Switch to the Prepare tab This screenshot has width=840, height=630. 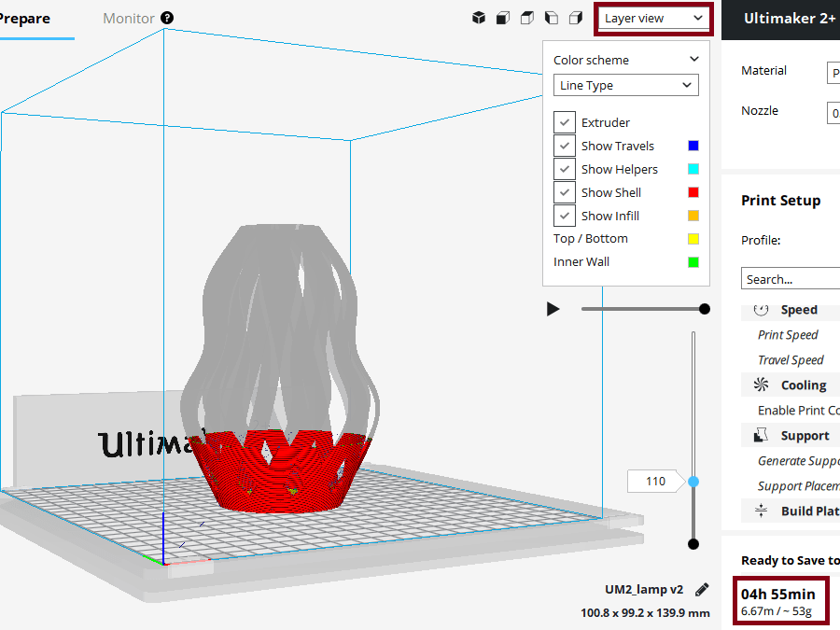tap(24, 19)
